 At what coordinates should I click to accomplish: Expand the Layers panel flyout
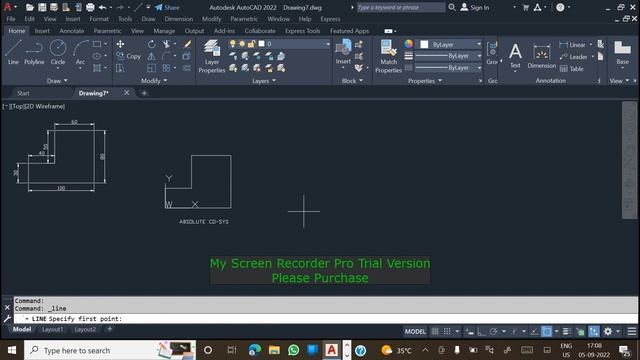(x=264, y=81)
